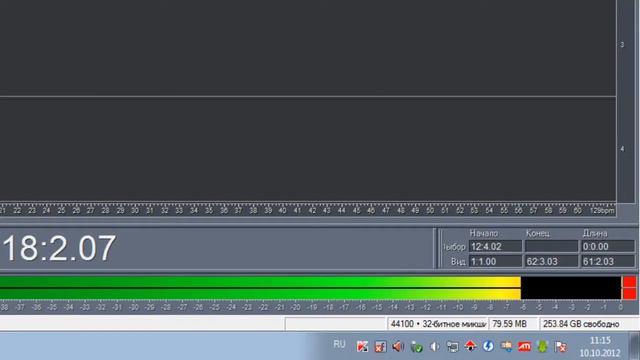The width and height of the screenshot is (640, 360).
Task: Open the blue lightning Daemon Tools icon
Action: 488,347
